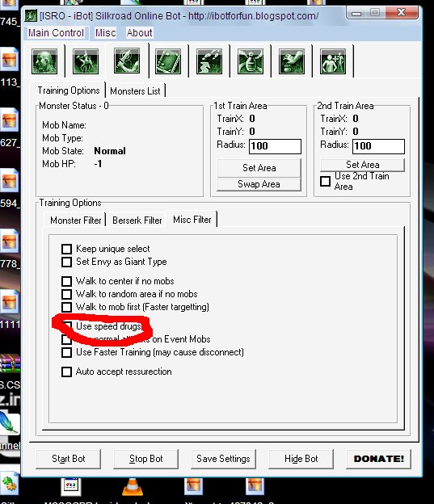Open the potion flask icon tab

(251, 61)
